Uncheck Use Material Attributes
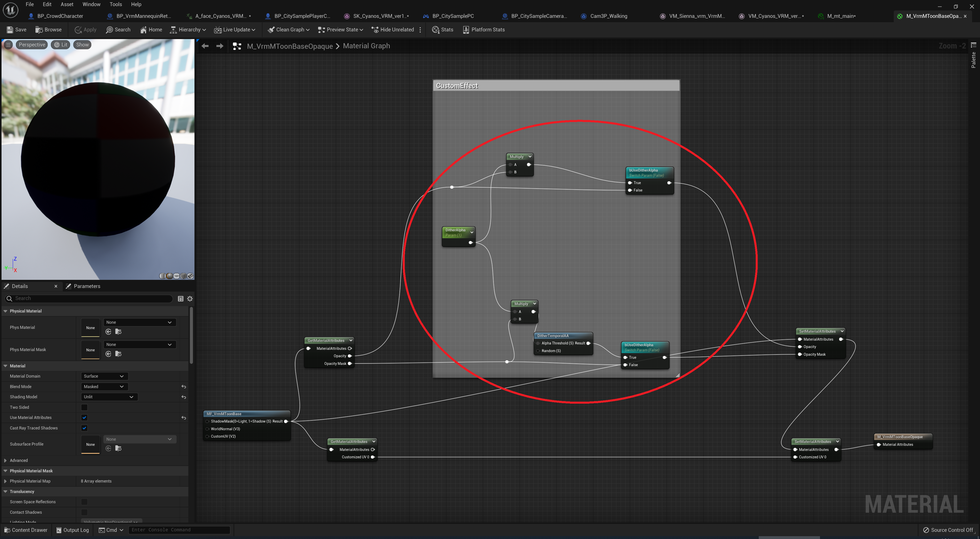This screenshot has height=539, width=980. (x=84, y=417)
